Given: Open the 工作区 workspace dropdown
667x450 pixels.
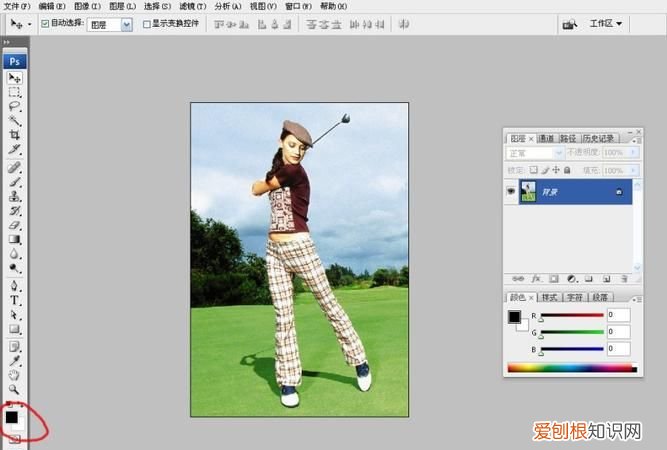Looking at the screenshot, I should [605, 23].
